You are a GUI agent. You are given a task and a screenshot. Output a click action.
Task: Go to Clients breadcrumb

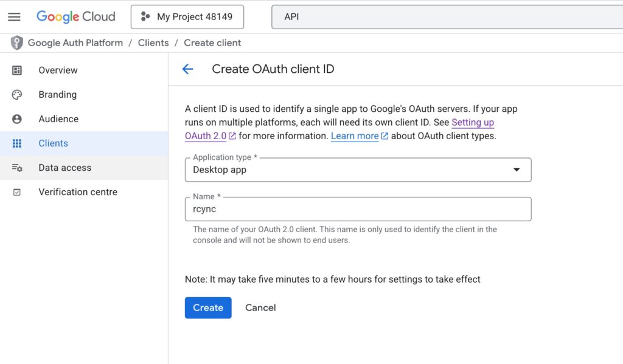click(x=153, y=43)
